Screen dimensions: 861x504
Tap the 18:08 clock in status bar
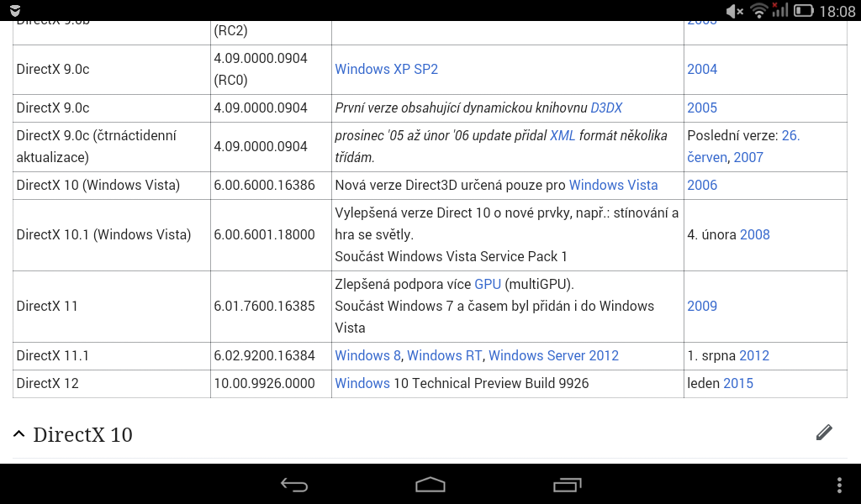click(x=837, y=11)
